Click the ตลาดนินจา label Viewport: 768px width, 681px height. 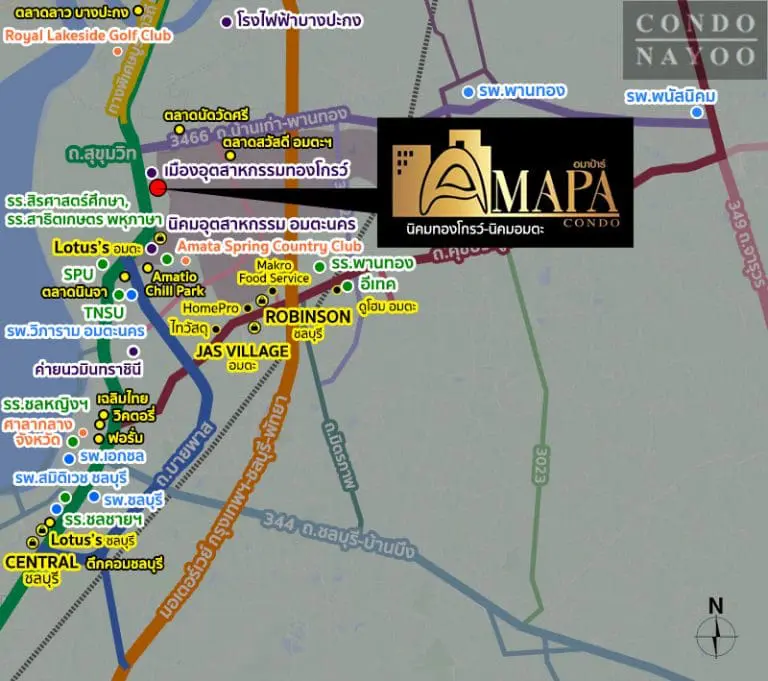pyautogui.click(x=74, y=292)
